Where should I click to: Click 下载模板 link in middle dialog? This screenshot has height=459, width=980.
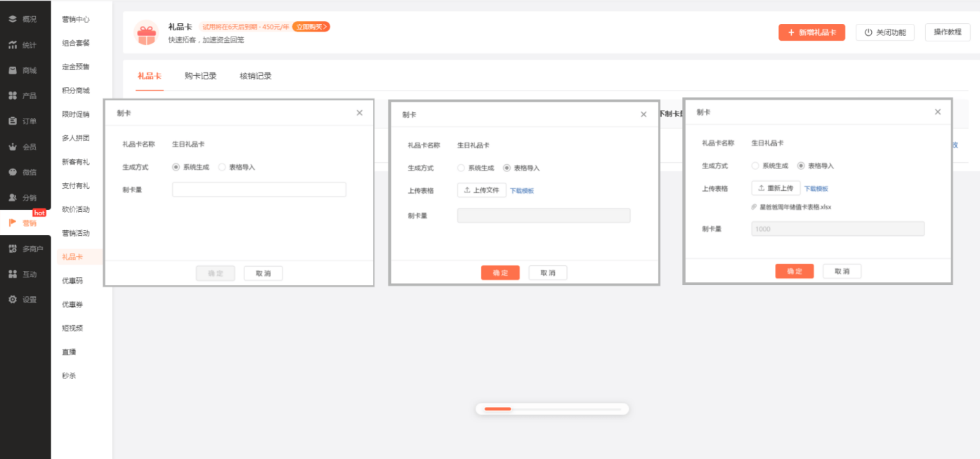[x=522, y=191]
